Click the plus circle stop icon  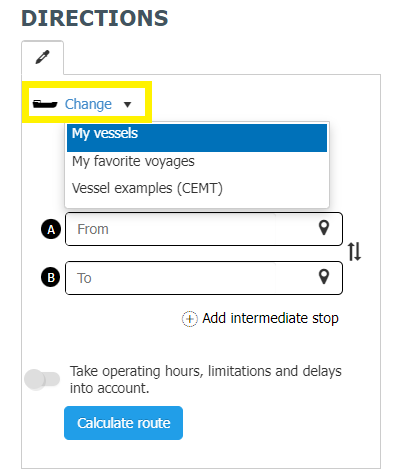(x=189, y=319)
